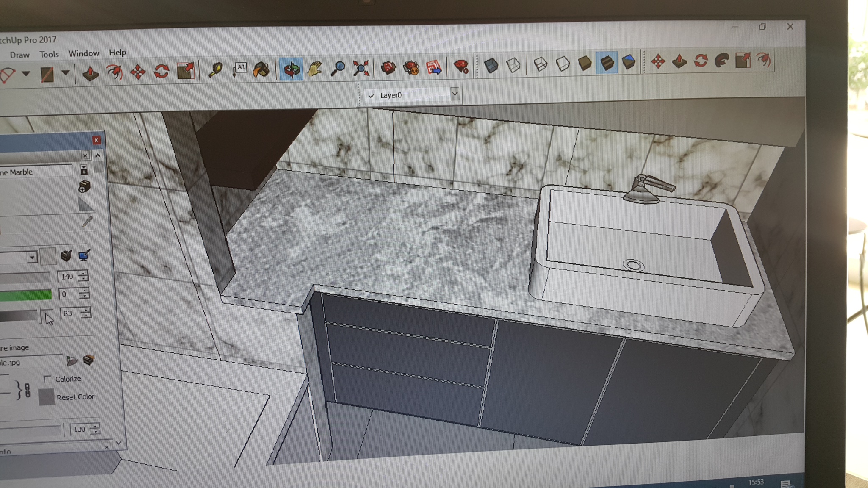Viewport: 868px width, 488px height.
Task: Click the green saturation slider bar
Action: pos(25,295)
